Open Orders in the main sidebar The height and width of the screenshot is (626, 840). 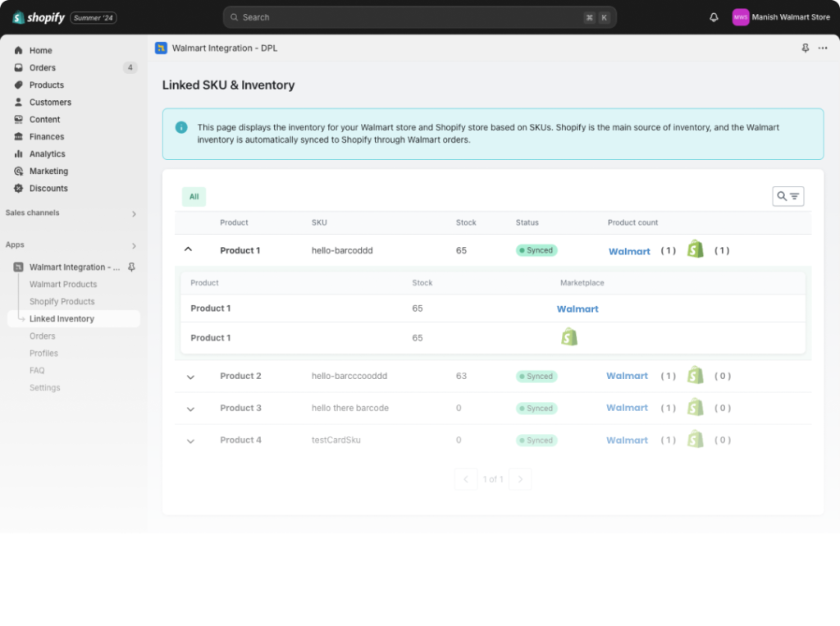43,68
